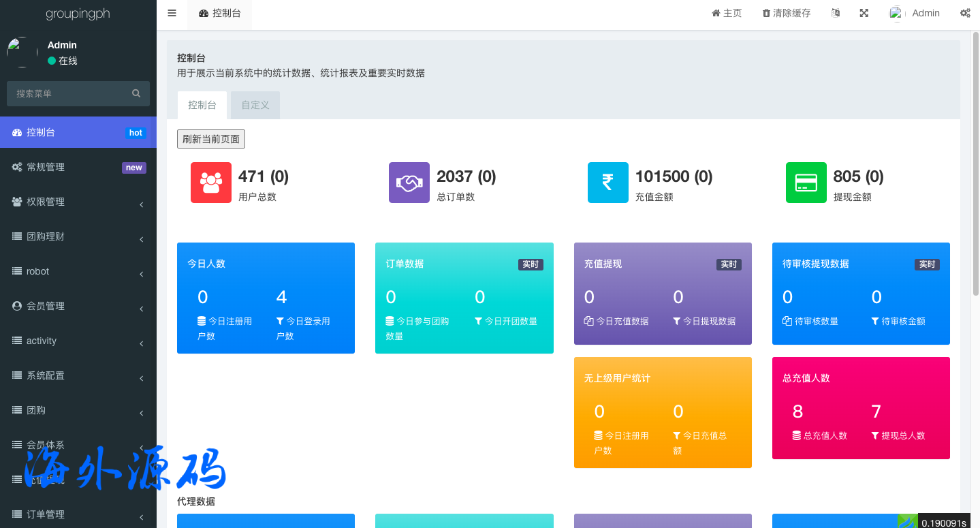Click the blue rupee recharge icon

pyautogui.click(x=607, y=183)
